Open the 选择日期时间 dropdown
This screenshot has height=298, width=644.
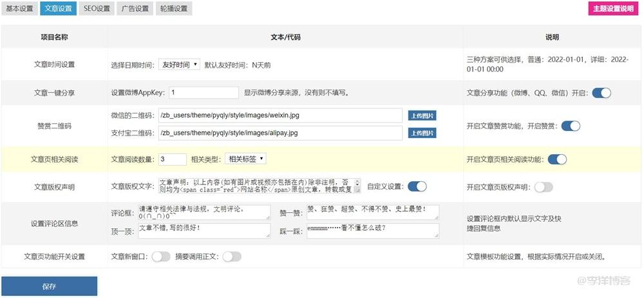(178, 65)
